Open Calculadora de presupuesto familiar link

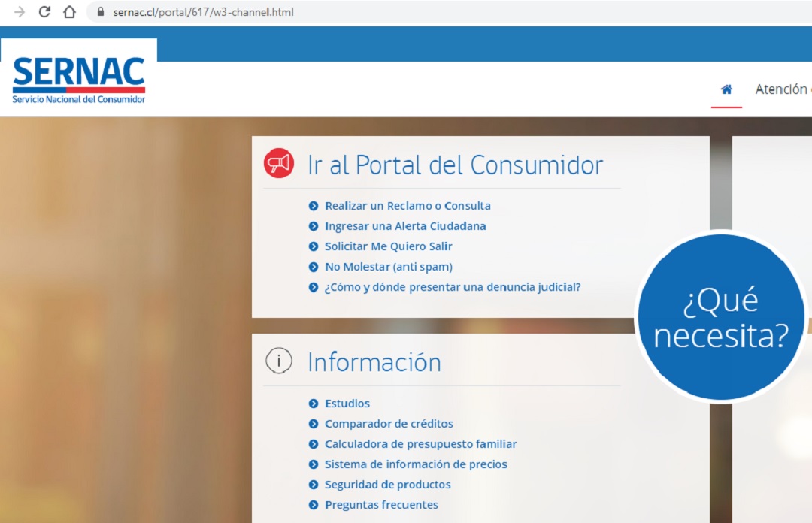(420, 444)
